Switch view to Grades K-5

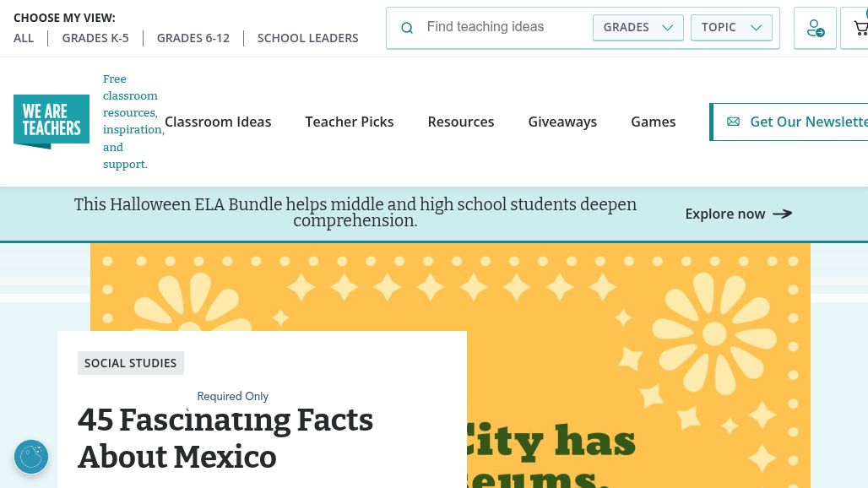coord(95,38)
